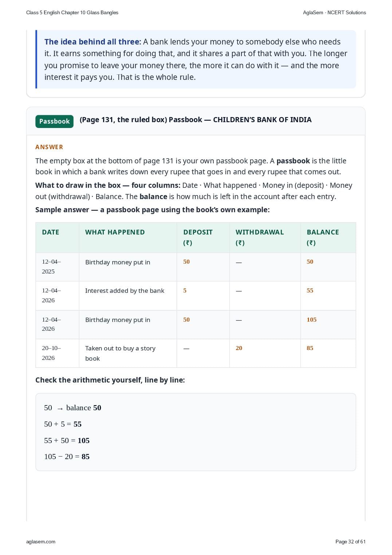Open the aglasem.com footer link
Viewport: 392px width, 555px height.
[41, 542]
